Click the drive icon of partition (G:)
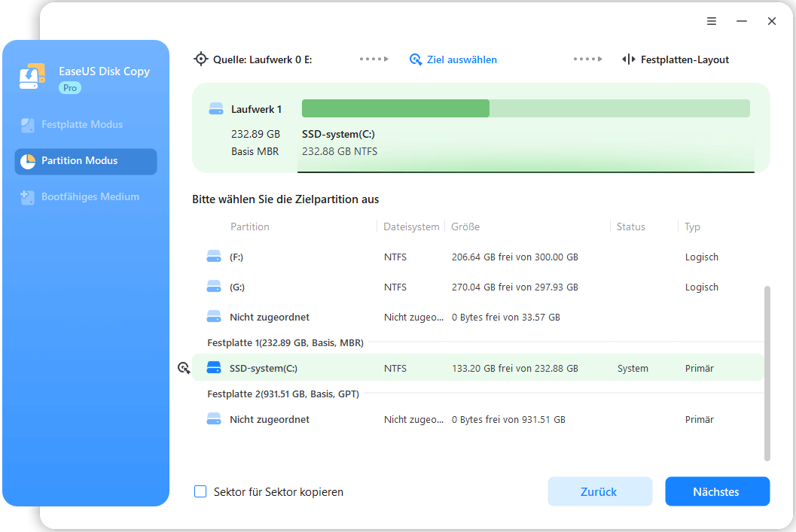 click(x=214, y=287)
